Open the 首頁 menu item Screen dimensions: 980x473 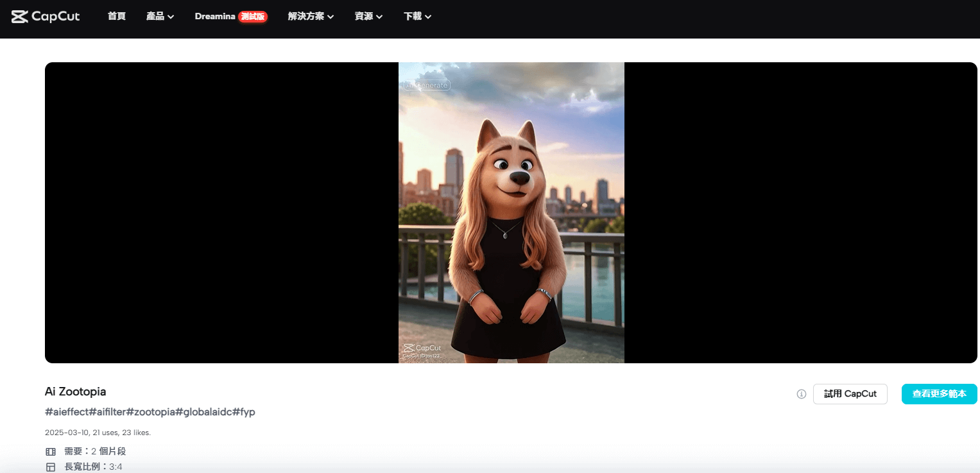point(116,16)
